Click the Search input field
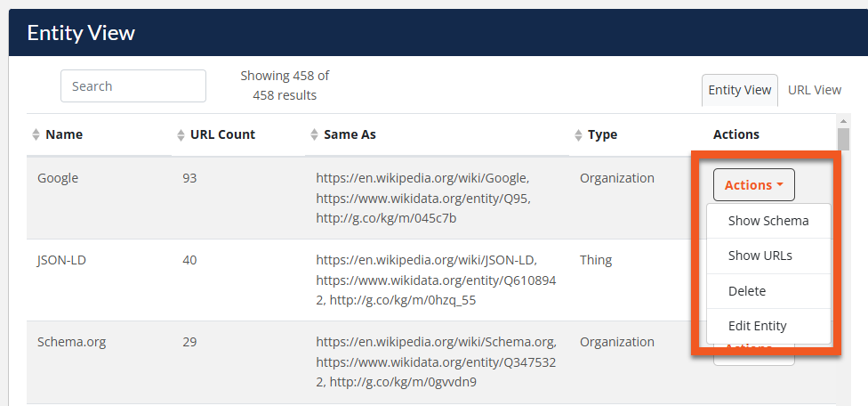This screenshot has width=868, height=406. 133,85
